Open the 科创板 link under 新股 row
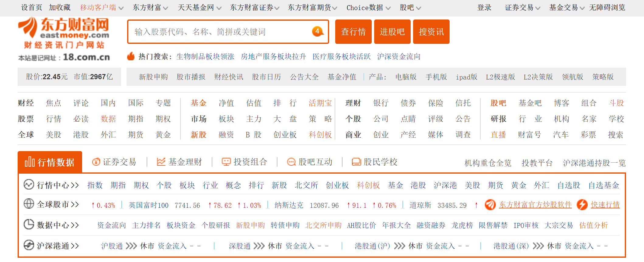The height and width of the screenshot is (262, 644). 320,135
